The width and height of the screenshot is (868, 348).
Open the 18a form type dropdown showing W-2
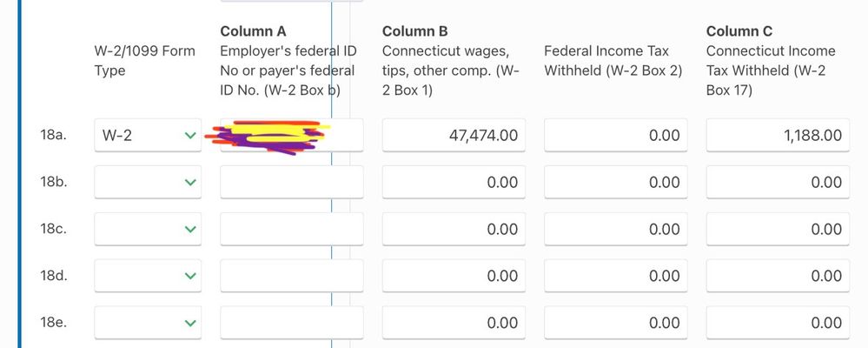[x=148, y=136]
